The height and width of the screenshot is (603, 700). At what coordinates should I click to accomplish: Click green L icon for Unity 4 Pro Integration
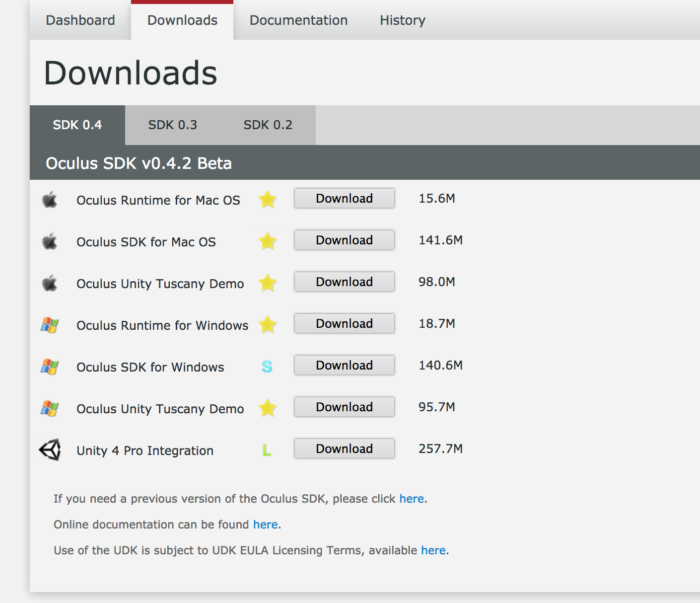point(267,450)
